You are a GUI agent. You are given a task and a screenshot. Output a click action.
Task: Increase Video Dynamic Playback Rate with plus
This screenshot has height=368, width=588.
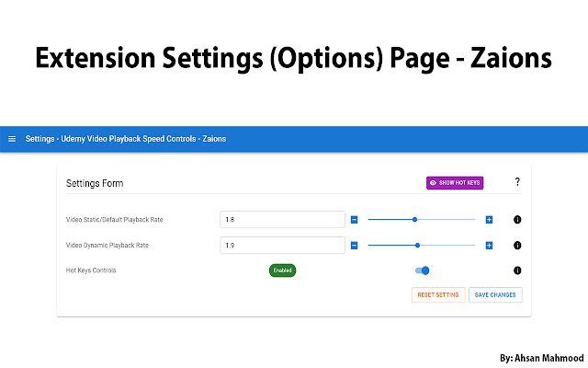coord(489,246)
